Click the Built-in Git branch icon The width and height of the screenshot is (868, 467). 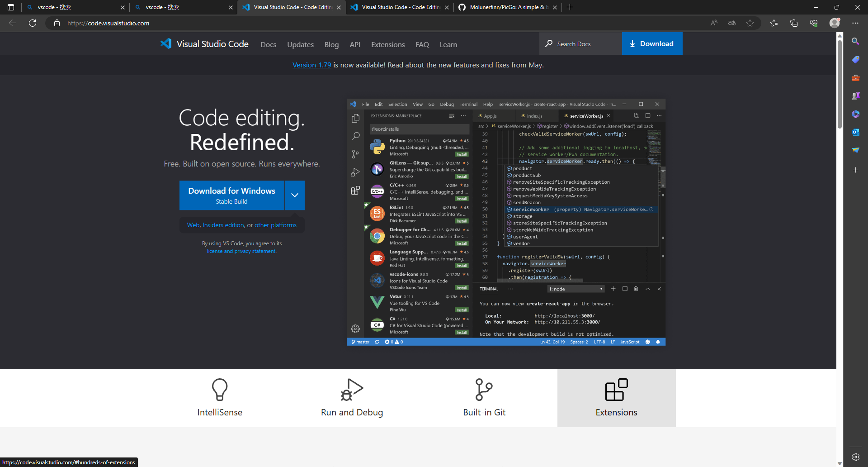point(484,390)
